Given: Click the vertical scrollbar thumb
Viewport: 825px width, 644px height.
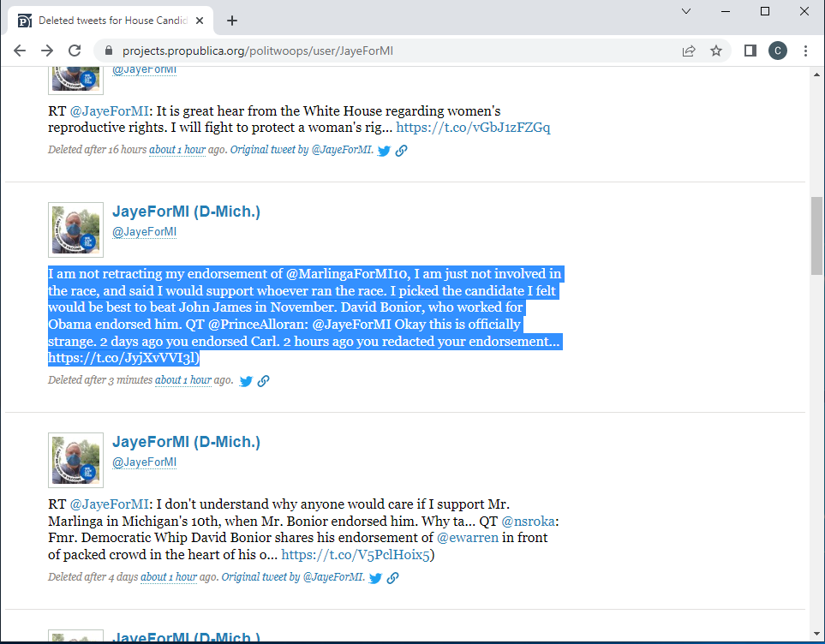Looking at the screenshot, I should [x=816, y=236].
